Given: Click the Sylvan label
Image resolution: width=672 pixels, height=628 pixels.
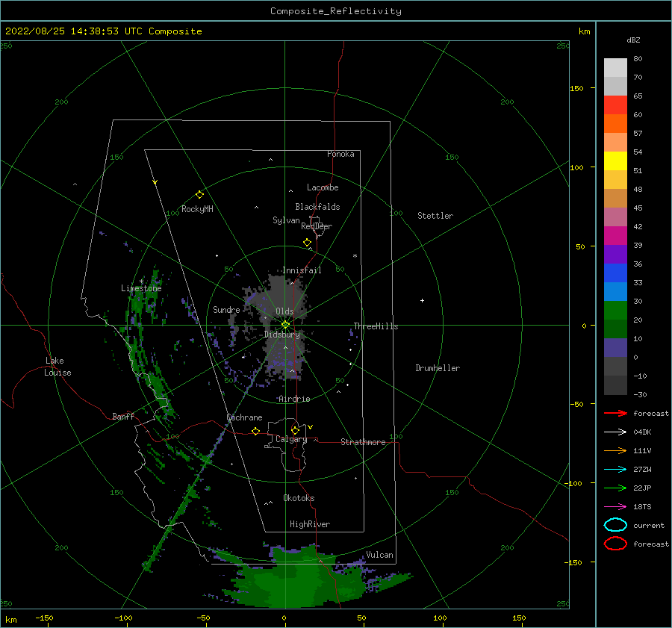Looking at the screenshot, I should click(286, 220).
